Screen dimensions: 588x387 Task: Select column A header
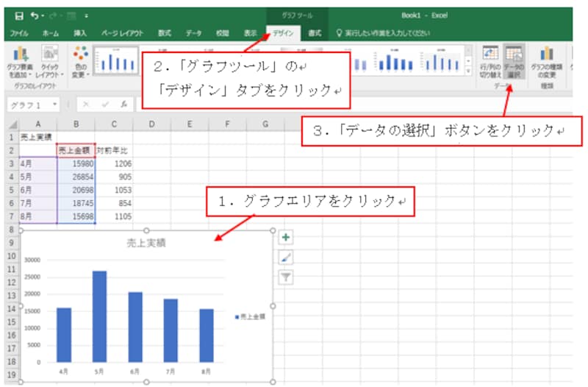pos(38,124)
